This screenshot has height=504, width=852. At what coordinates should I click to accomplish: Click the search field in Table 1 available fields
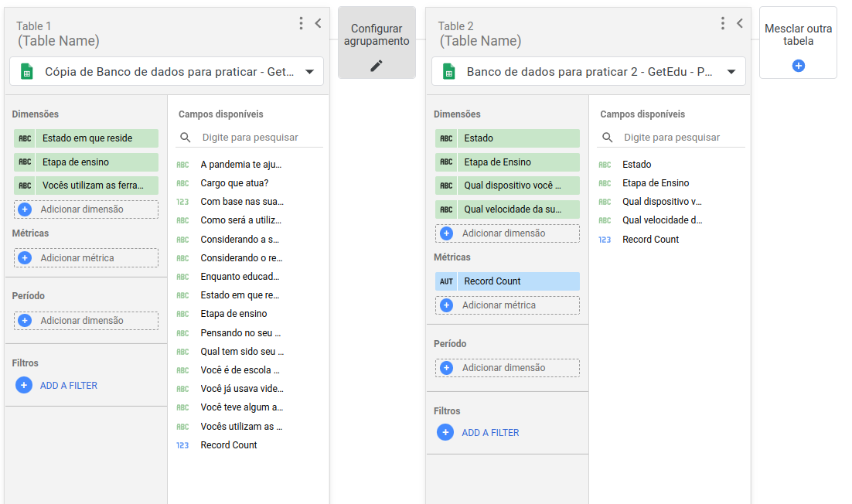tap(259, 138)
